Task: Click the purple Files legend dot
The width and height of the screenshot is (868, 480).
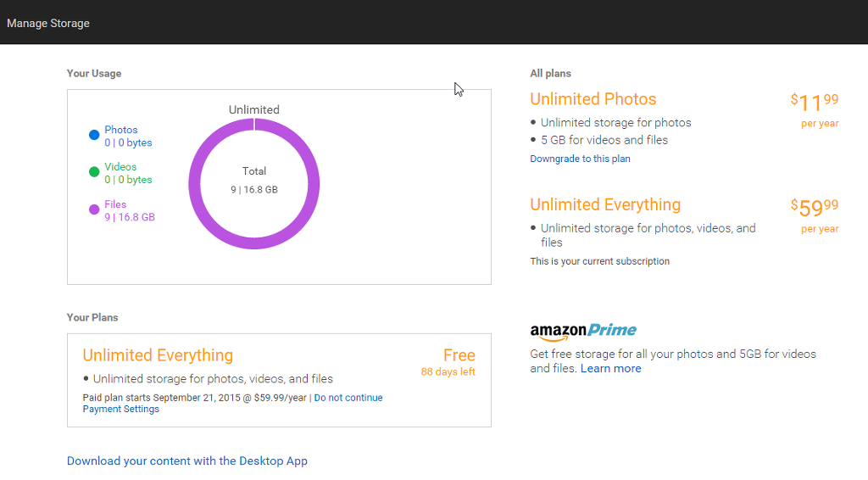Action: [x=94, y=209]
